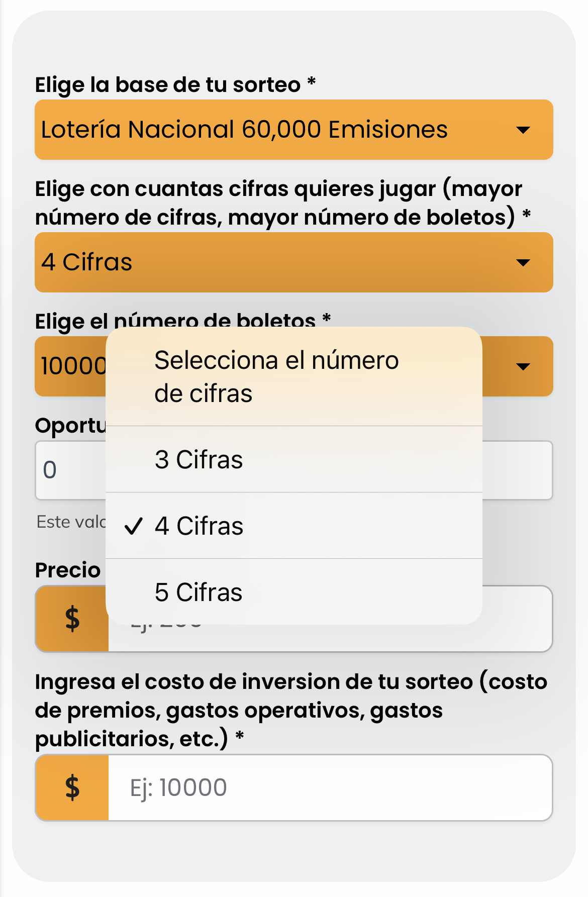Click the caret arrow on the 4 Cifras dropdown
Screen dimensions: 588x897
[523, 263]
